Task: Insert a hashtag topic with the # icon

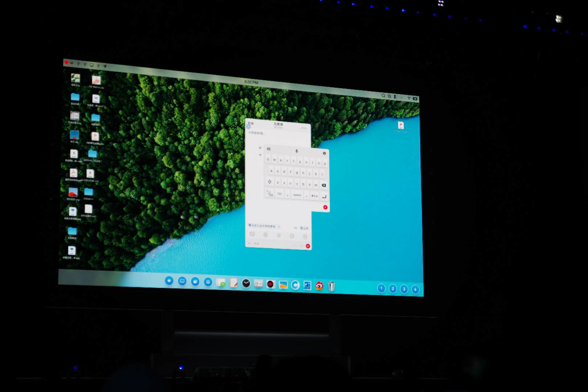Action: click(x=278, y=236)
